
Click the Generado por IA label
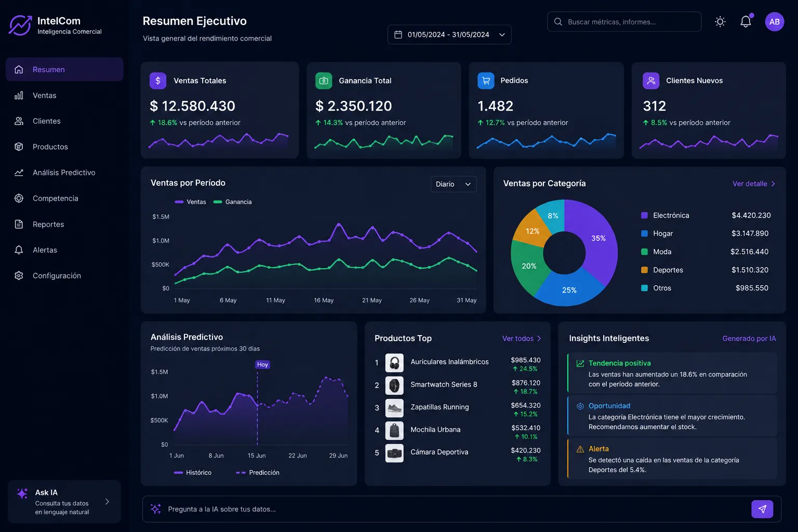[749, 339]
